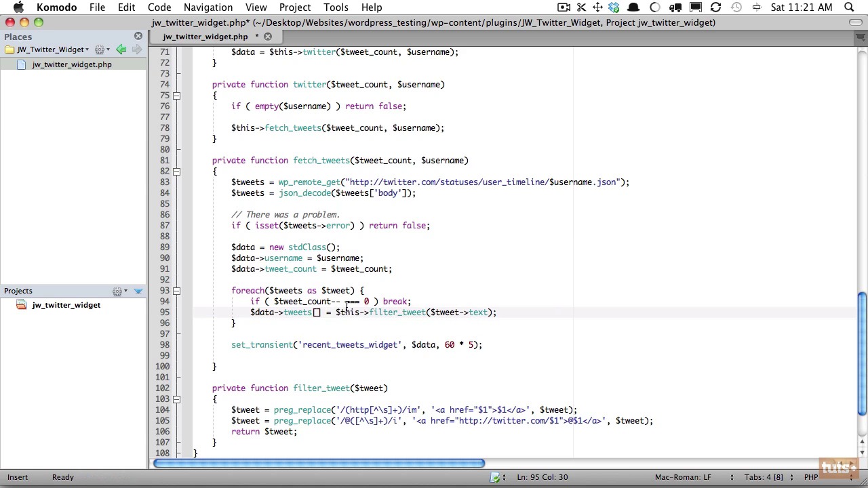The width and height of the screenshot is (868, 488).
Task: Select the jw_twitter_widget project entry
Action: (x=66, y=305)
